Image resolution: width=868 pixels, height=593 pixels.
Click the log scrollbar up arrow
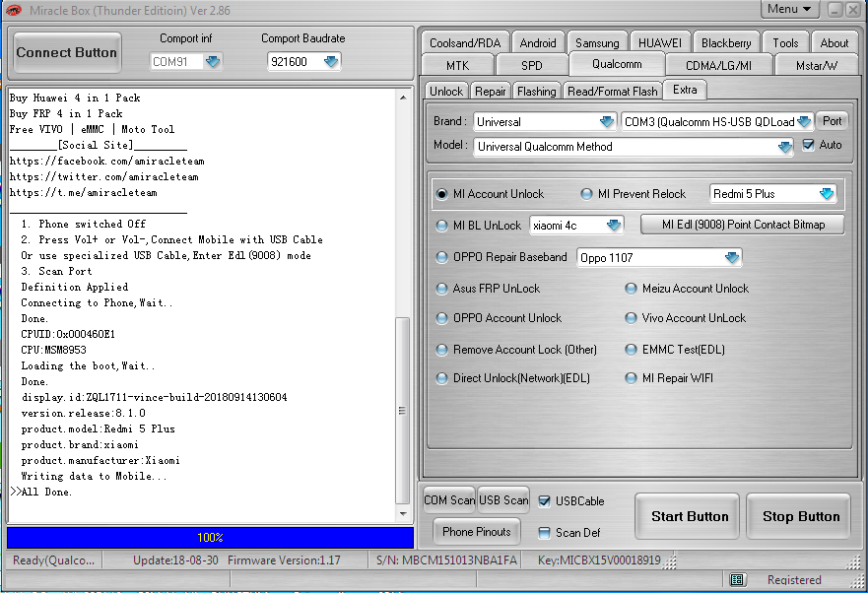[x=403, y=98]
